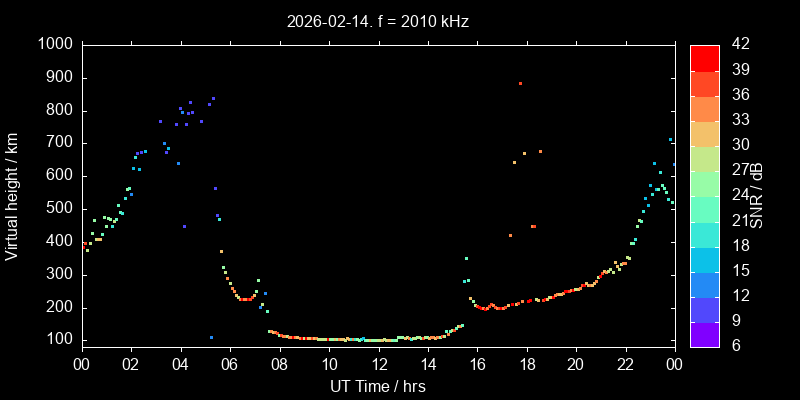Click the 'SNR / dB' colorbar label

757,196
